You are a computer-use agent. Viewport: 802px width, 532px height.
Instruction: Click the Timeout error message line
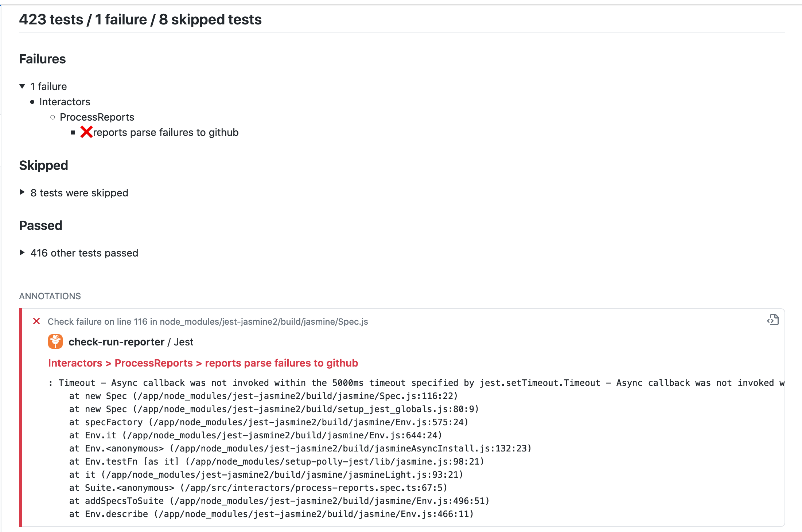click(x=416, y=383)
